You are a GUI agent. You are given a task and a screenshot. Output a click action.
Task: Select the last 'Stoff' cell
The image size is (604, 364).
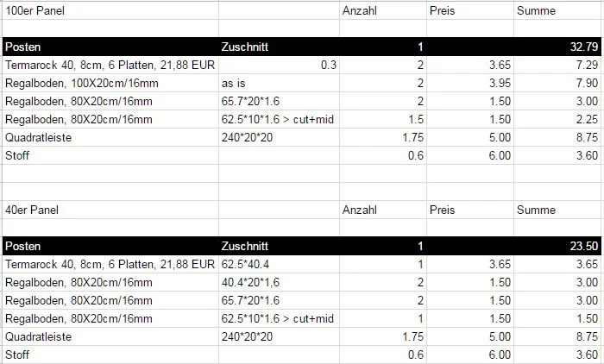pos(110,355)
